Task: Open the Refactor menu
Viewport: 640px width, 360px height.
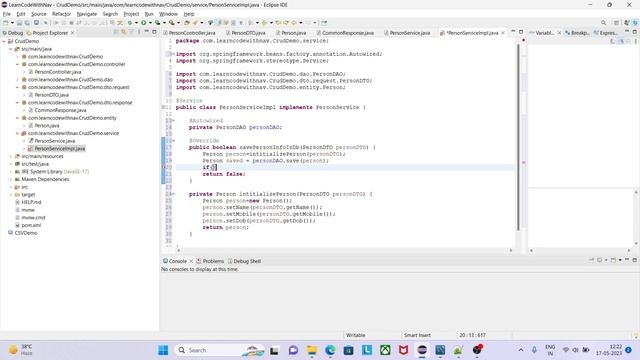Action: tap(62, 14)
